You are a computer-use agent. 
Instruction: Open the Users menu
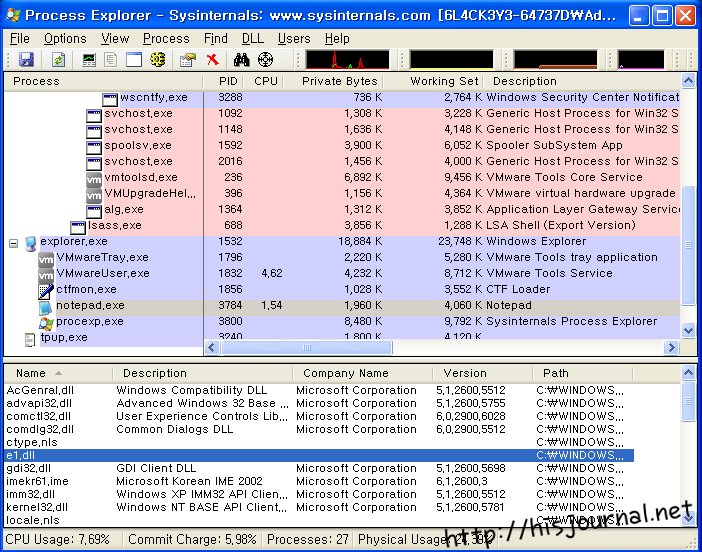point(294,39)
